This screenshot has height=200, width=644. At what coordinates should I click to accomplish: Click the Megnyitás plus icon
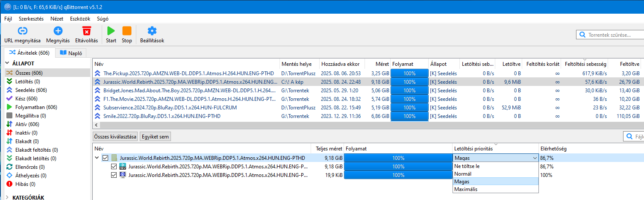click(58, 31)
